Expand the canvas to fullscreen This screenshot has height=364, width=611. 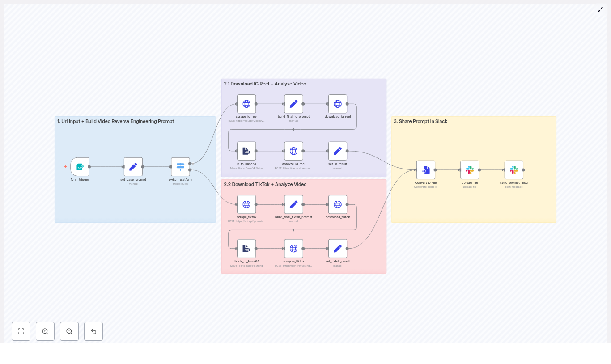tap(601, 9)
